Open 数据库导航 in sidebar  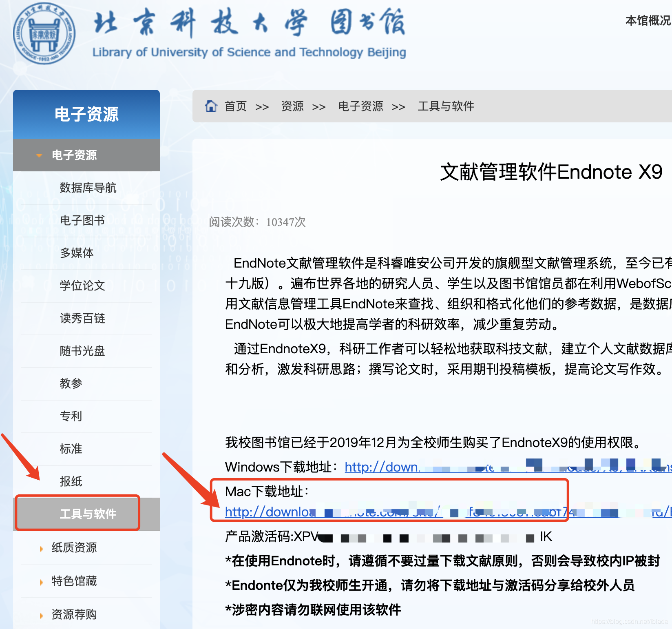[x=88, y=188]
